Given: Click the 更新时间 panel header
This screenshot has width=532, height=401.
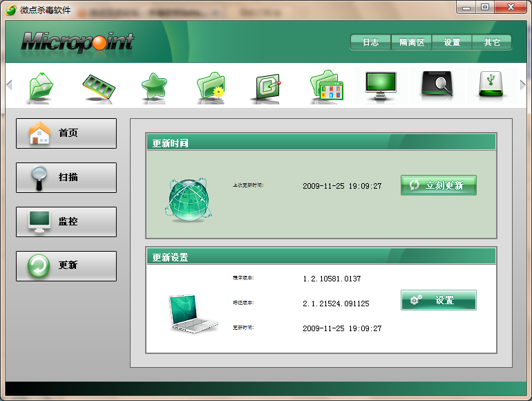Looking at the screenshot, I should coord(321,142).
